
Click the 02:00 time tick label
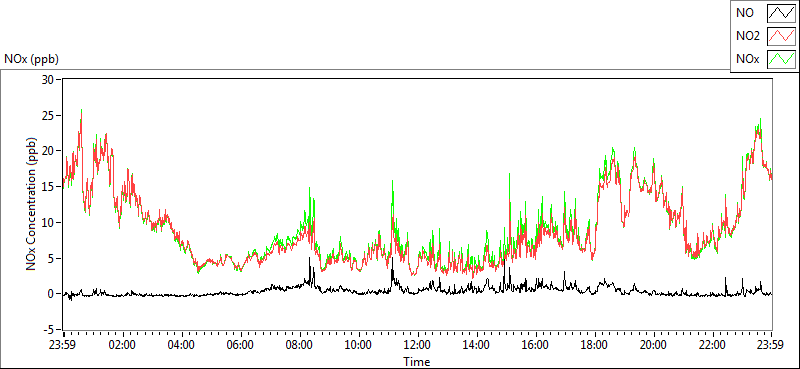point(121,344)
